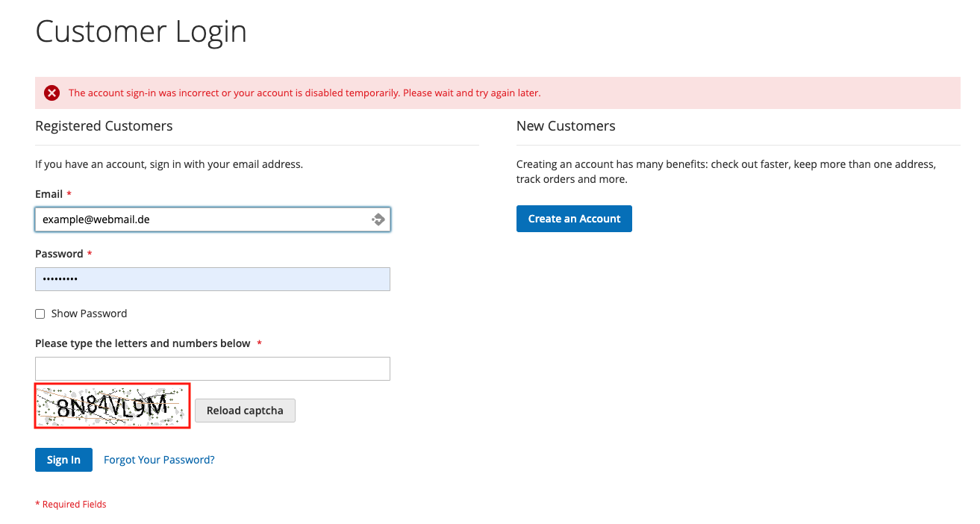Click the Email field label

(49, 194)
